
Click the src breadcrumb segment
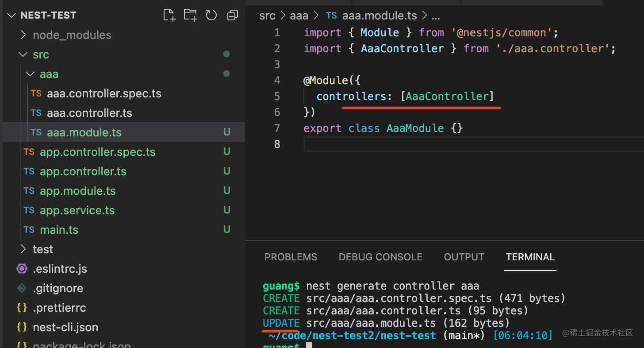pos(267,16)
